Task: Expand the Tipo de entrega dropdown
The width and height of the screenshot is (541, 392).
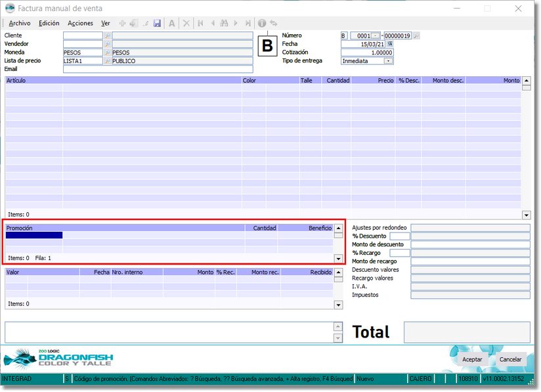Action: point(388,61)
